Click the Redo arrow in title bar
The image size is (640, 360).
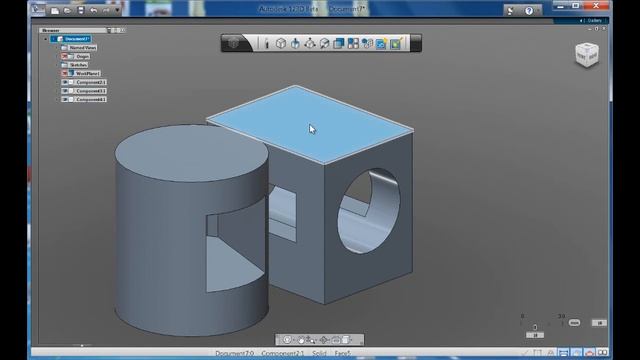[x=106, y=10]
